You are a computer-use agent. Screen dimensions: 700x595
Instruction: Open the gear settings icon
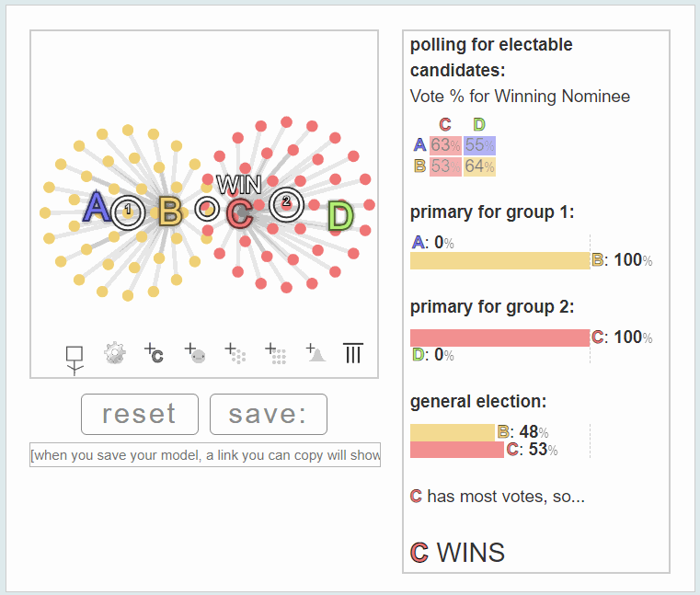(x=115, y=353)
